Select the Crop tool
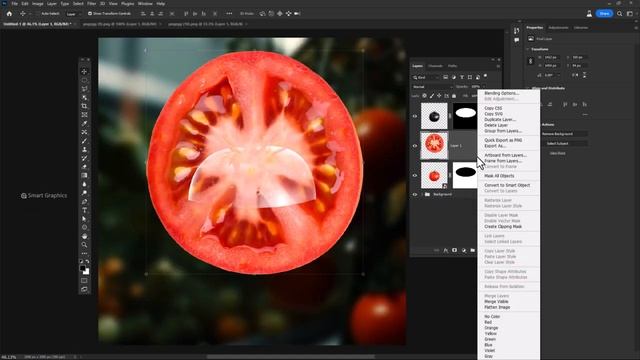The height and width of the screenshot is (360, 640). (84, 106)
